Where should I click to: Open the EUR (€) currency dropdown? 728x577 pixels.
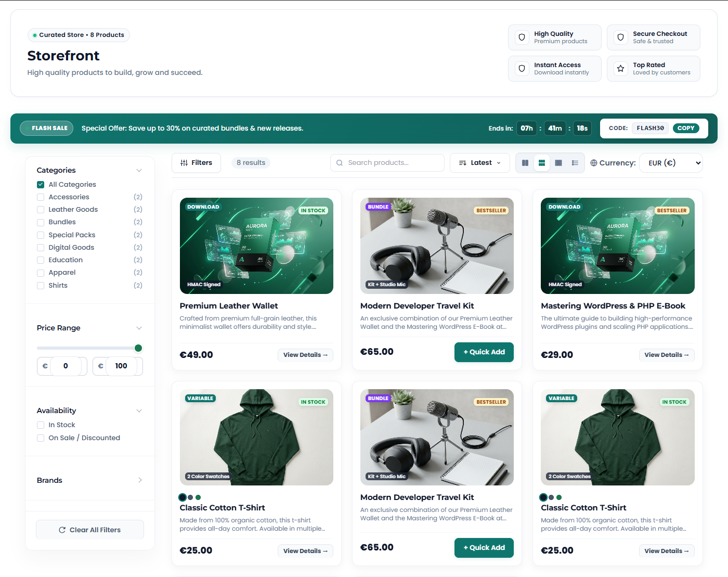tap(671, 163)
